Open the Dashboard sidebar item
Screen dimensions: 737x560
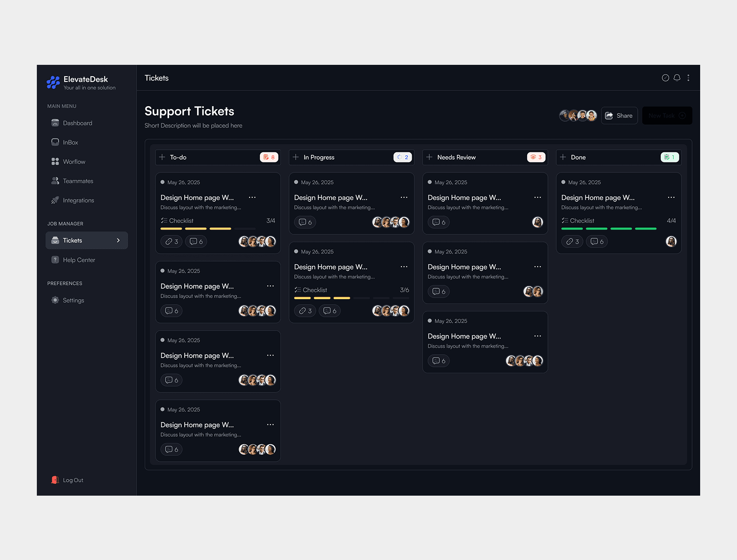tap(86, 123)
